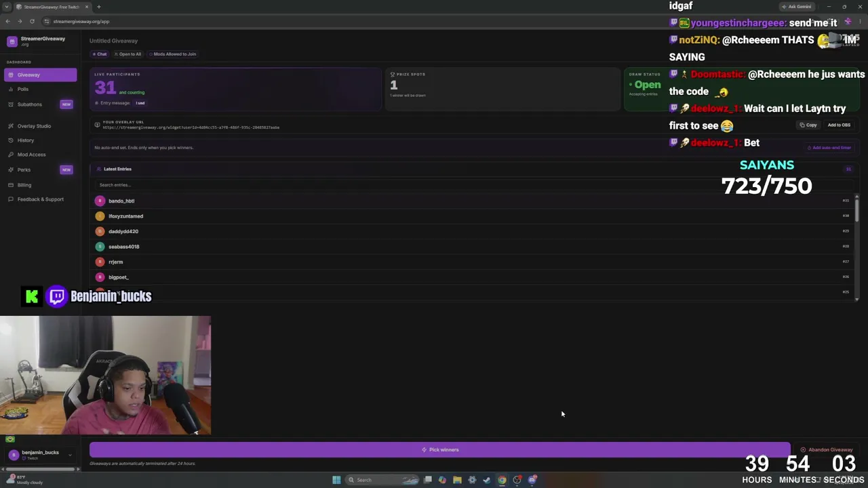Select the bigpoet_ entry
This screenshot has height=488, width=868.
pyautogui.click(x=473, y=277)
